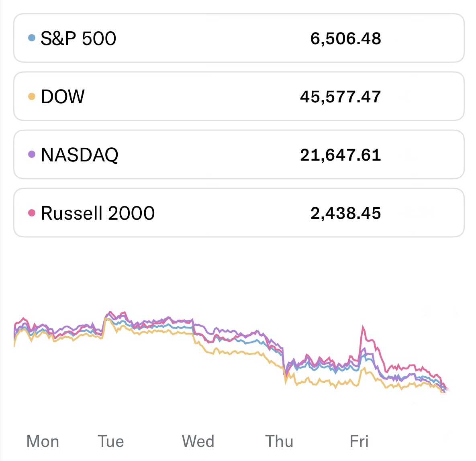
Task: Select the DOW index label
Action: coord(63,97)
